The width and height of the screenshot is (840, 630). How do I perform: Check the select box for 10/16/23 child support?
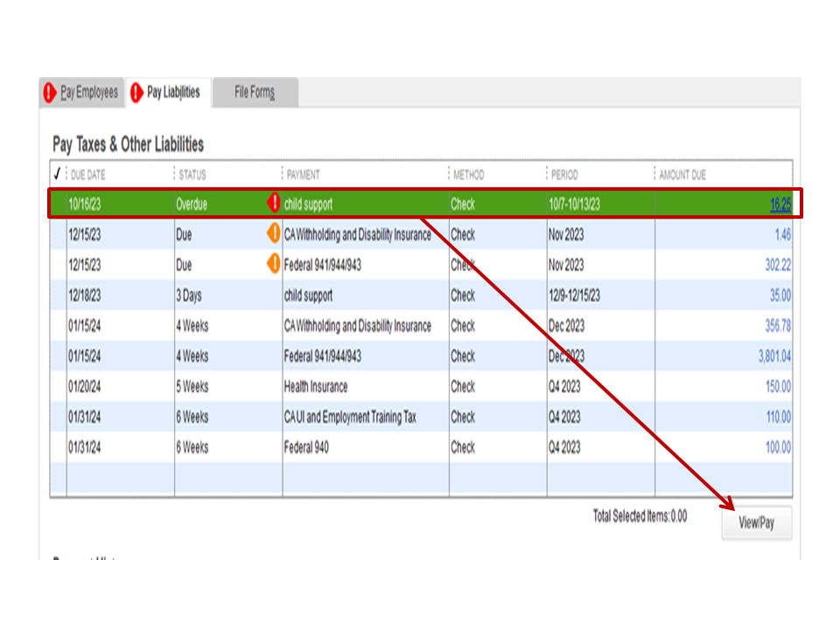[59, 204]
